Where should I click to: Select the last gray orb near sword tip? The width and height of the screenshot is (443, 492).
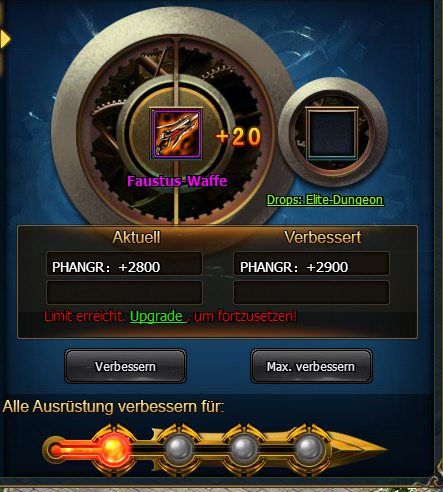(x=309, y=448)
